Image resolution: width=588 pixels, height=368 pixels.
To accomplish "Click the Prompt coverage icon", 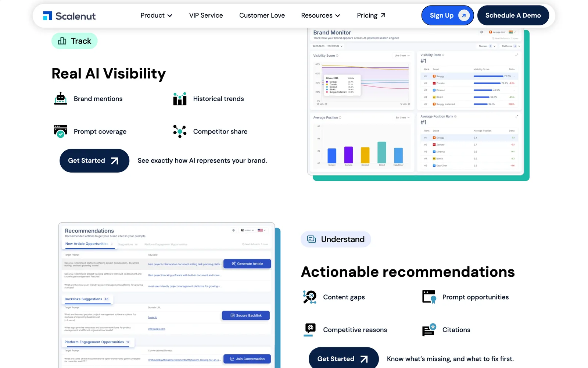I will (61, 131).
